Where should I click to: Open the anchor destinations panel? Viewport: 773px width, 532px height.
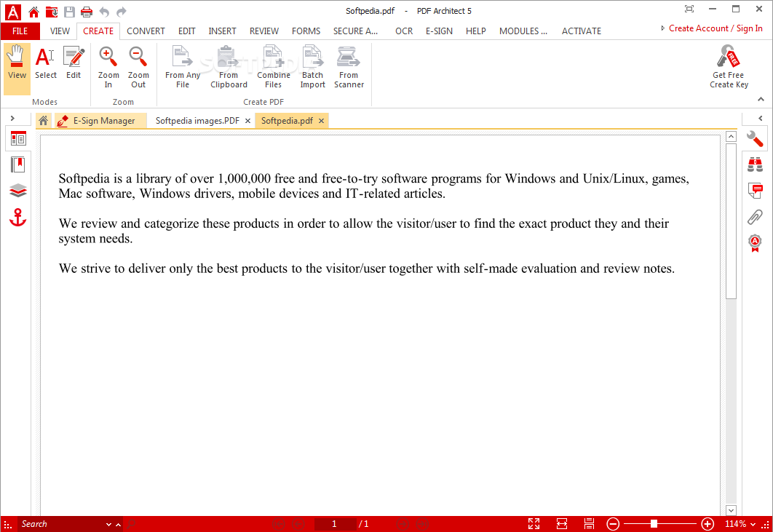pyautogui.click(x=18, y=218)
